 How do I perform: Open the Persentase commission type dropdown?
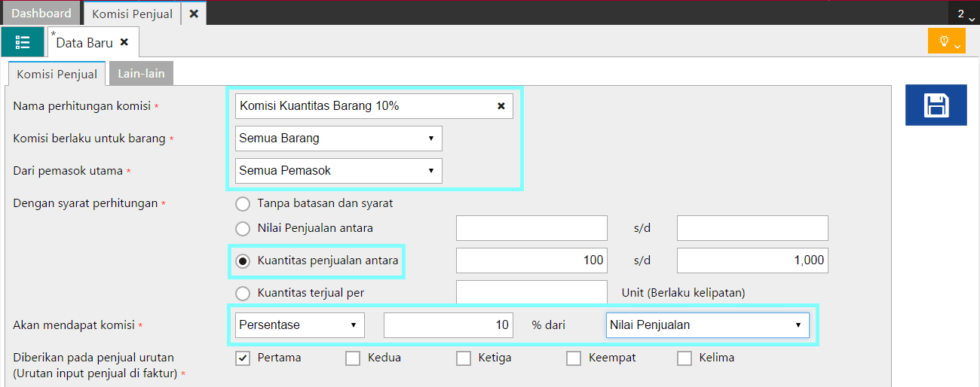click(300, 325)
